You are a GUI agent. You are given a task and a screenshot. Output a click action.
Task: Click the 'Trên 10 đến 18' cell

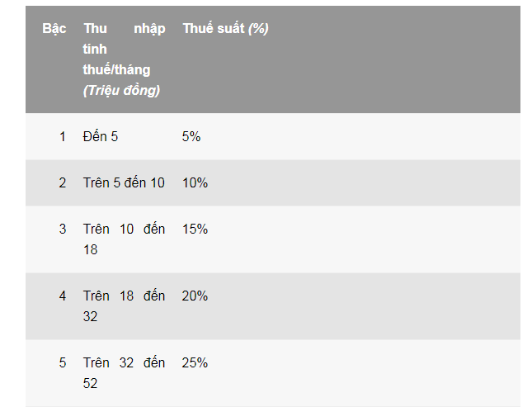pos(124,239)
